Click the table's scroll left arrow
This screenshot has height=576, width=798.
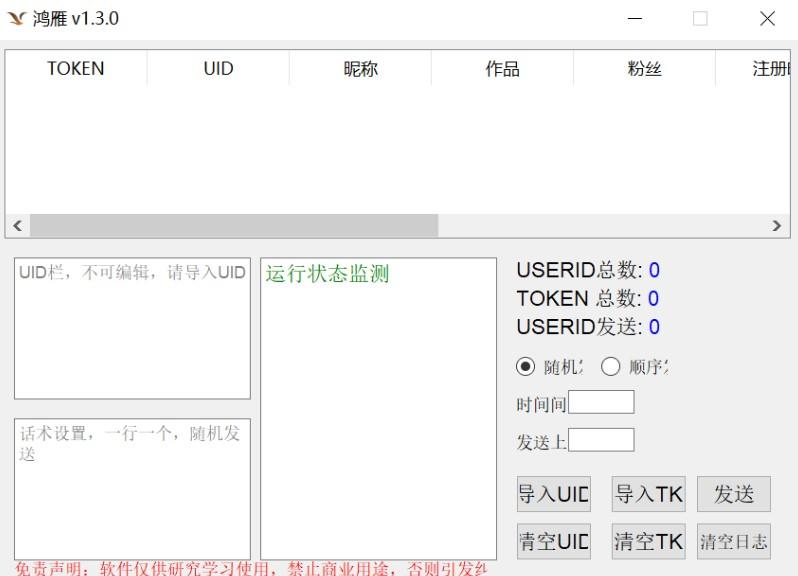tap(17, 226)
